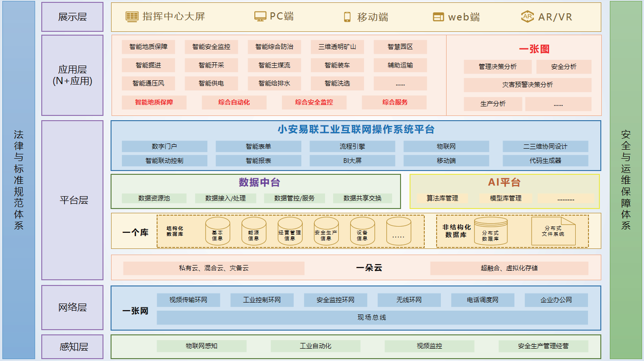Click the command center big screen icon
644x361 pixels.
132,17
